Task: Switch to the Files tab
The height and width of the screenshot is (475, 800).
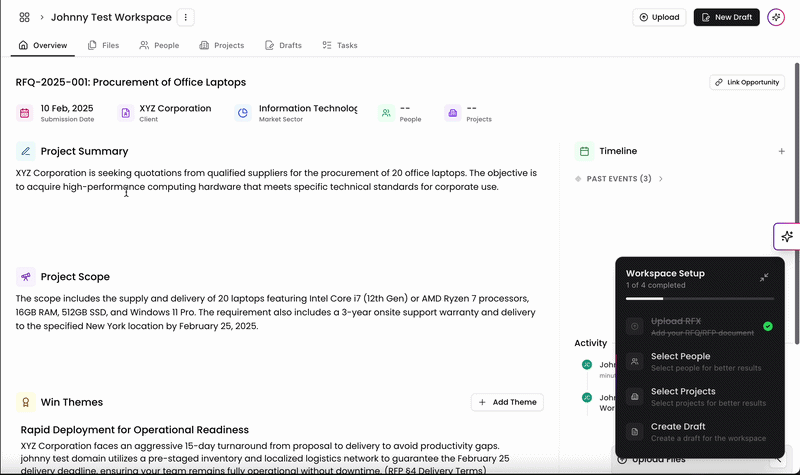Action: pyautogui.click(x=104, y=45)
